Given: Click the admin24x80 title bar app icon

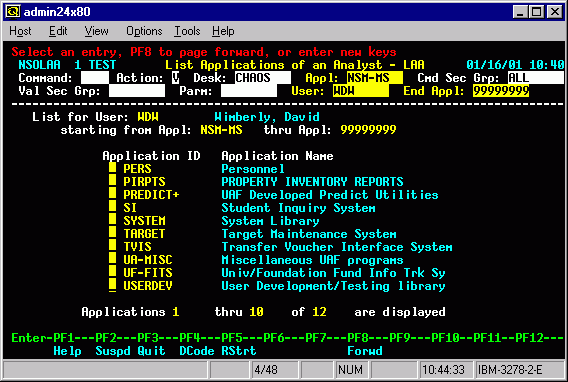Looking at the screenshot, I should point(13,12).
